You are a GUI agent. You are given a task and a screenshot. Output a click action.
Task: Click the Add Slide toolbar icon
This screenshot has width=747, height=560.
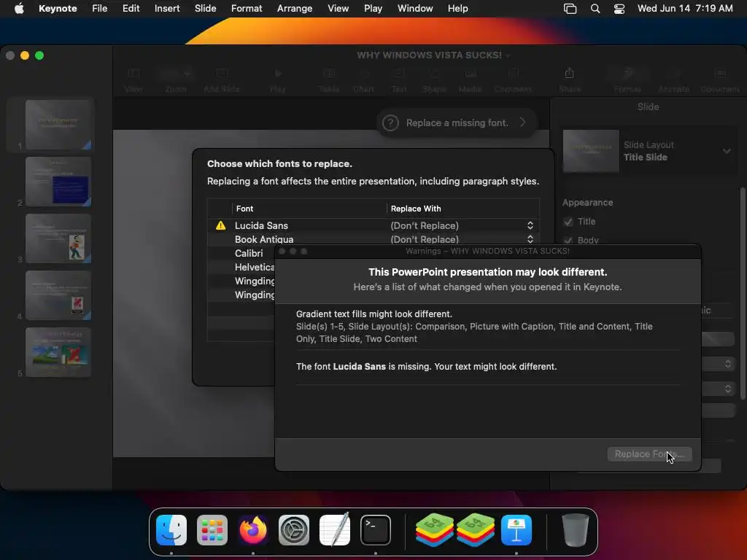tap(222, 74)
